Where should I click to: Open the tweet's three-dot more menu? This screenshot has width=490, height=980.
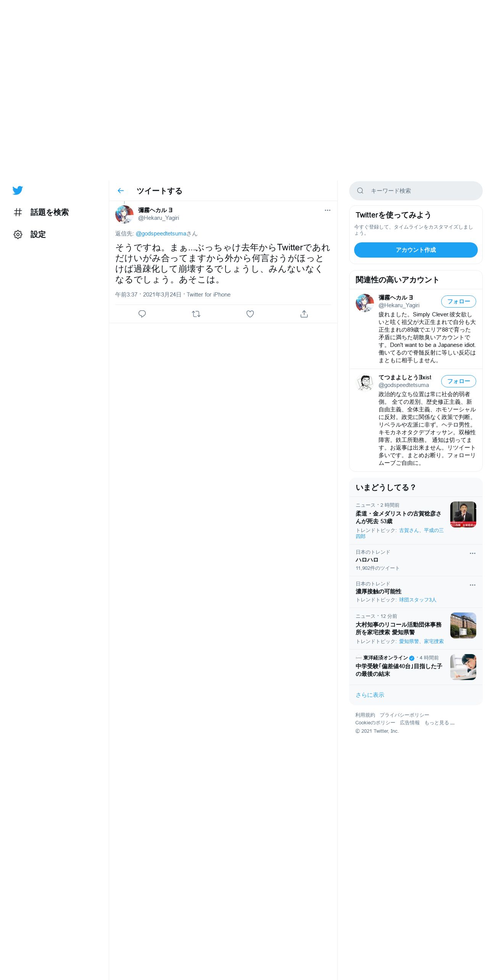(x=327, y=210)
